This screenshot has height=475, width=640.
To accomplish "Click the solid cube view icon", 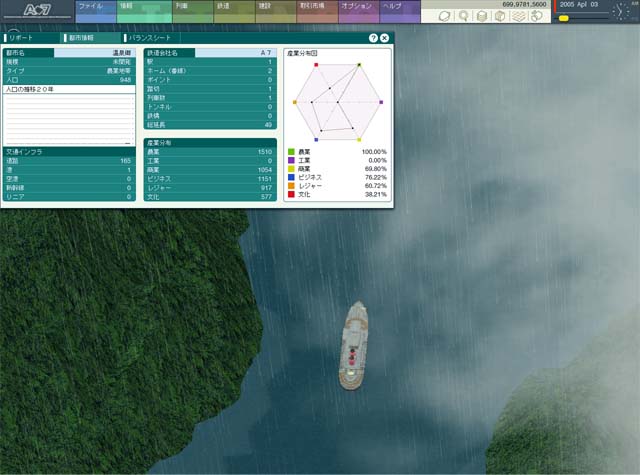I will pos(482,16).
